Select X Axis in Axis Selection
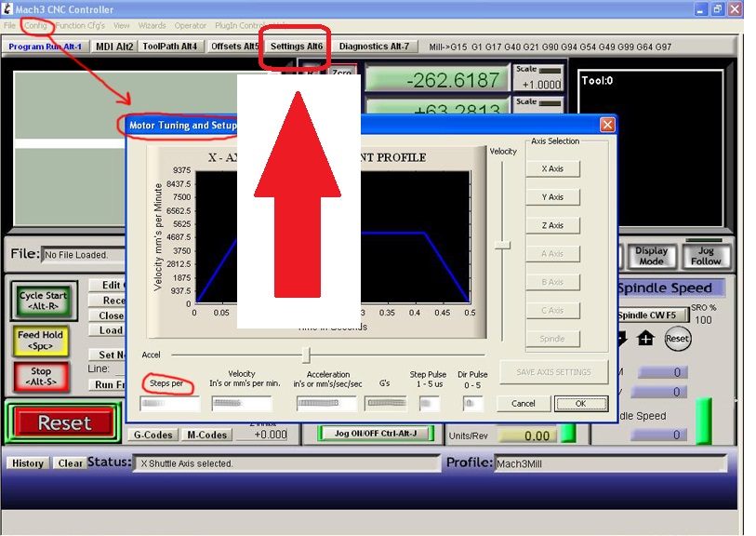 coord(552,168)
